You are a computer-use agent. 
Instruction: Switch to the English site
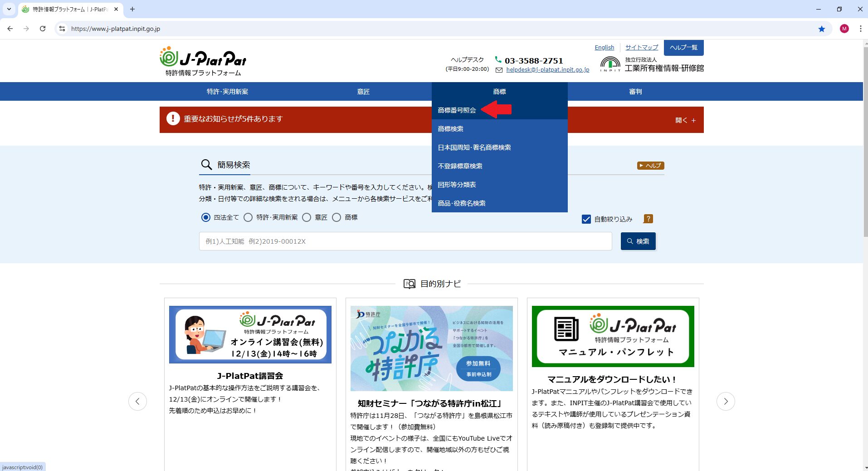coord(605,47)
